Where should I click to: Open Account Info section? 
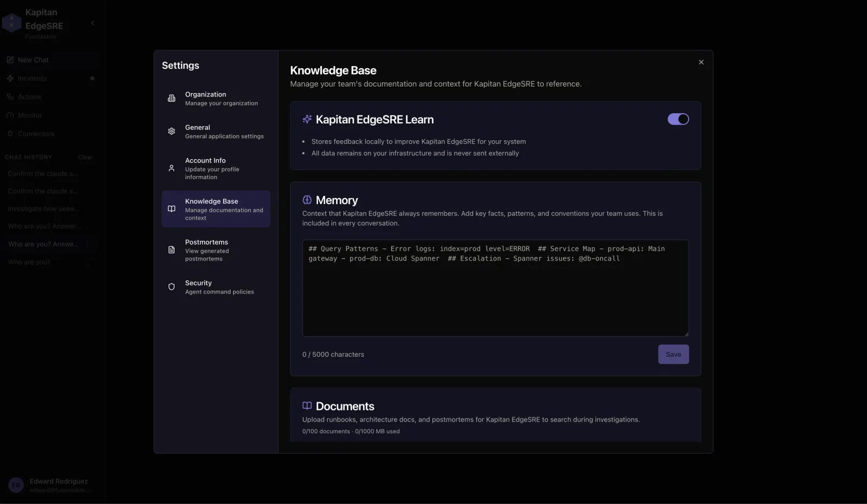(216, 168)
